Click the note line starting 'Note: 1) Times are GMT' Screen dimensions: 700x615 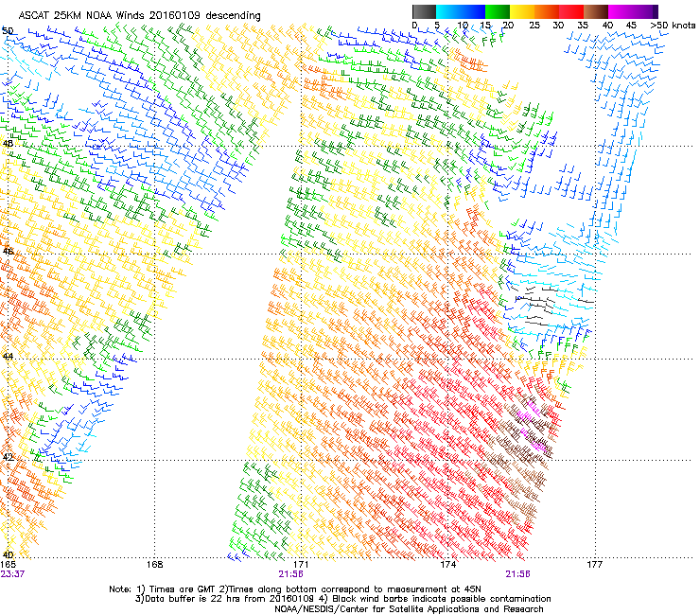(x=295, y=589)
